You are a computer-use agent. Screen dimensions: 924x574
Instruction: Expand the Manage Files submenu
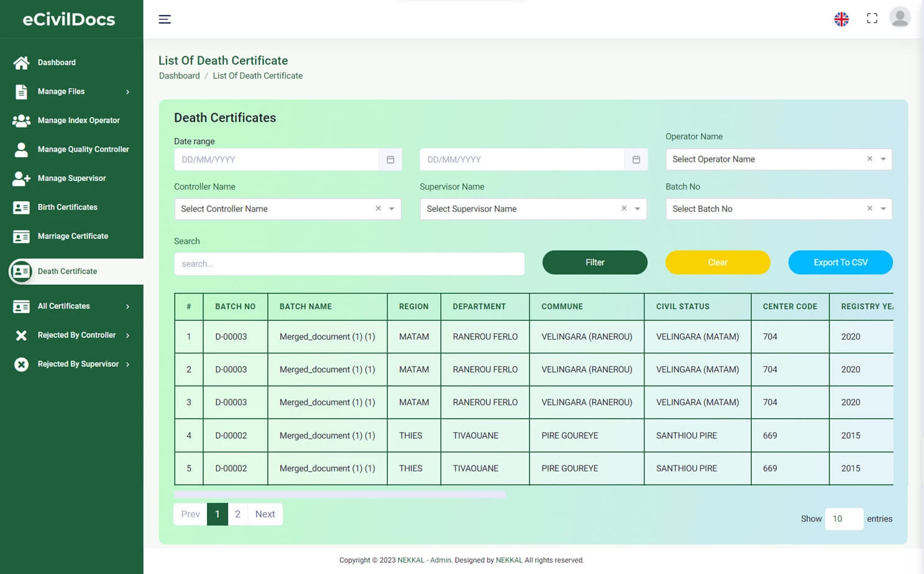pos(62,91)
